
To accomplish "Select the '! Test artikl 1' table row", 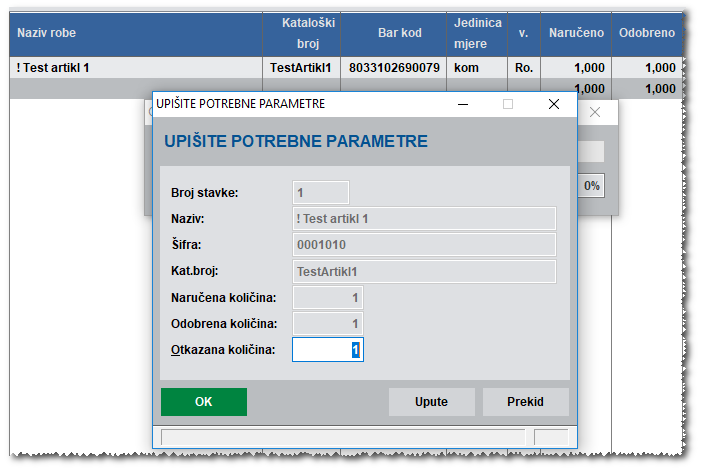I will 135,68.
